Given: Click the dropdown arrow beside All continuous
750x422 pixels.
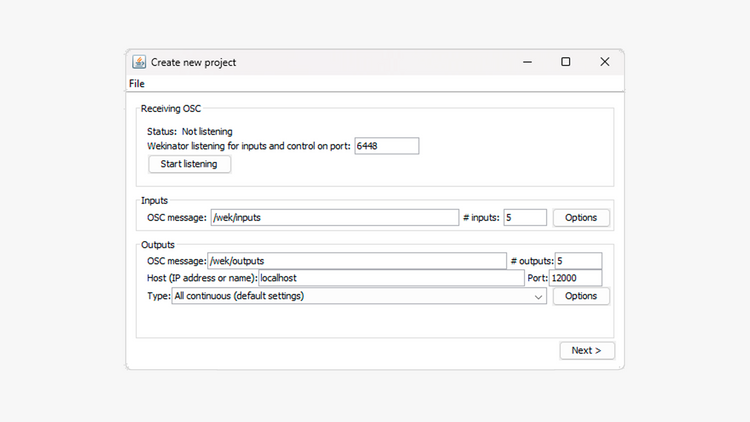Looking at the screenshot, I should (x=538, y=296).
